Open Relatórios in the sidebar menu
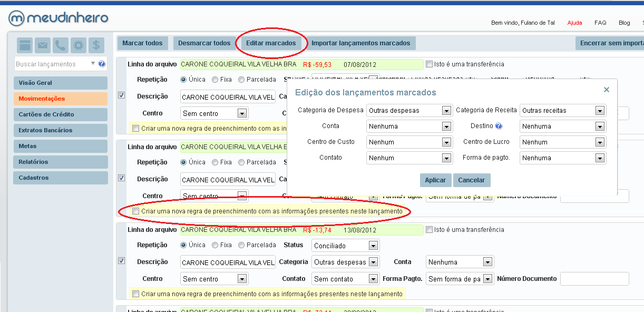Viewport: 644px width, 312px height. [x=61, y=162]
